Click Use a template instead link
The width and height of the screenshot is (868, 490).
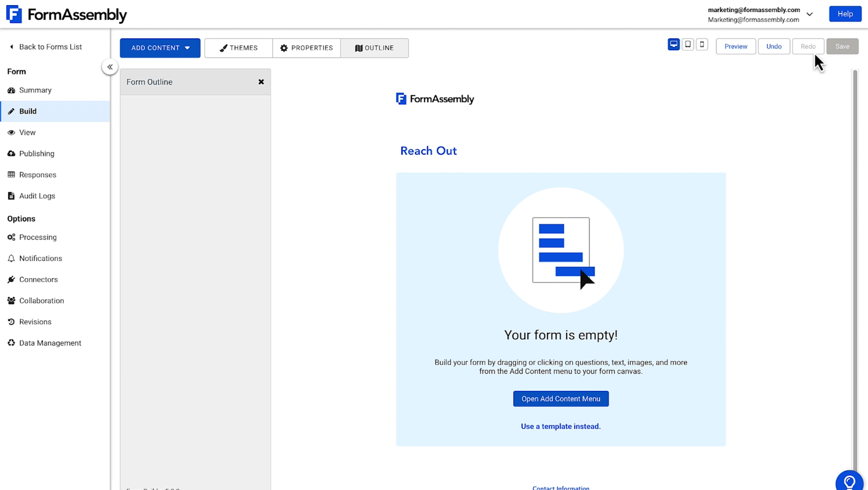[x=561, y=426]
